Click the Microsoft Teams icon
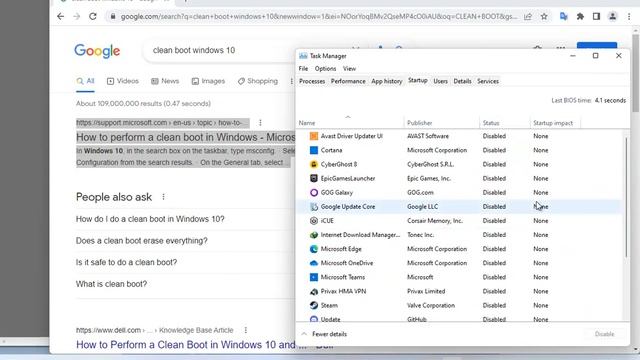This screenshot has width=640, height=360. click(313, 277)
